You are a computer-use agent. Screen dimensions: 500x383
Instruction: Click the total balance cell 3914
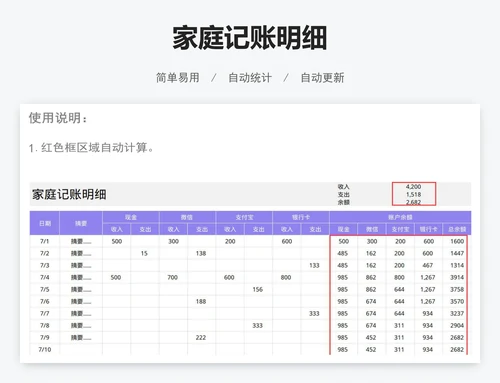457,277
